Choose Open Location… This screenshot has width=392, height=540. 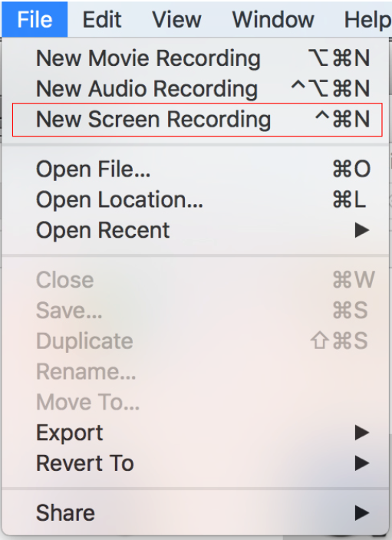[196, 199]
